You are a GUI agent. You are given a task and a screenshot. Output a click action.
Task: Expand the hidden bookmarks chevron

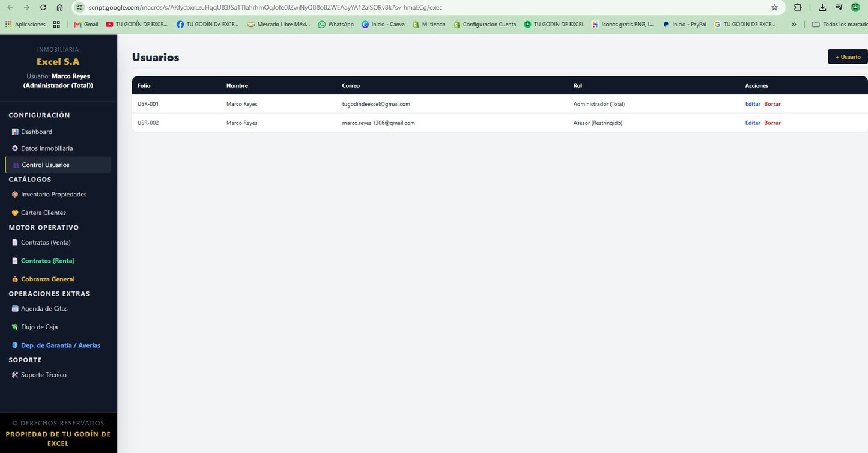coord(794,25)
